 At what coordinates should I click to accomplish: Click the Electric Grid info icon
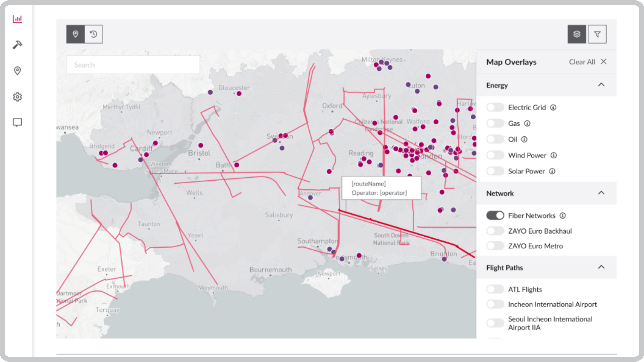pos(553,107)
